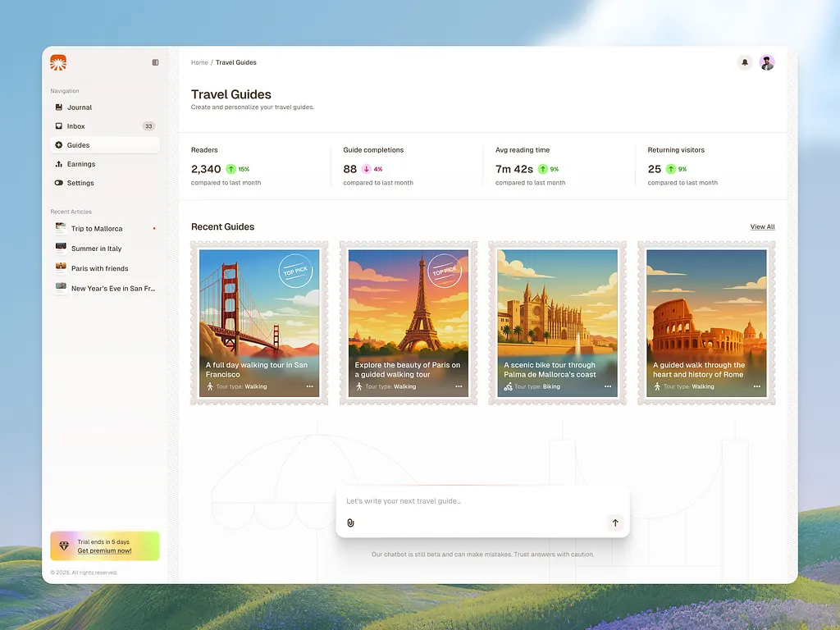Open notifications via the bell icon
This screenshot has height=630, width=840.
pos(745,62)
